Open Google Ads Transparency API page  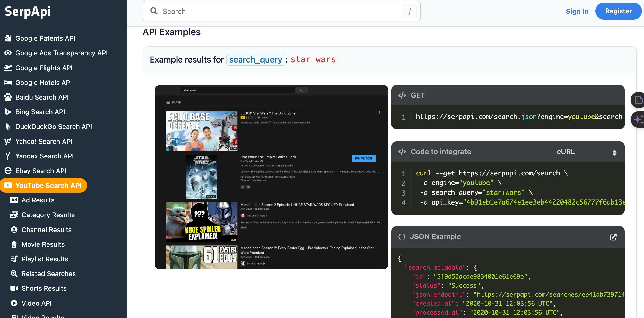pos(62,53)
